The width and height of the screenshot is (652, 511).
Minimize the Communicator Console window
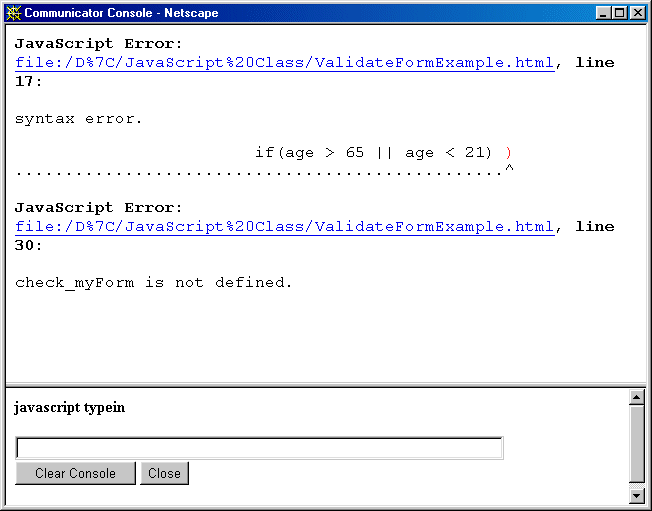coord(603,13)
